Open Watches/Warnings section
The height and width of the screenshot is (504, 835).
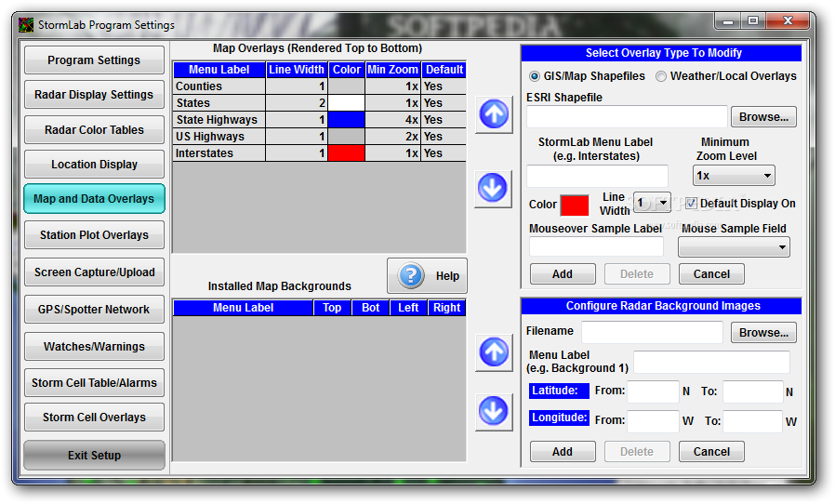coord(94,347)
